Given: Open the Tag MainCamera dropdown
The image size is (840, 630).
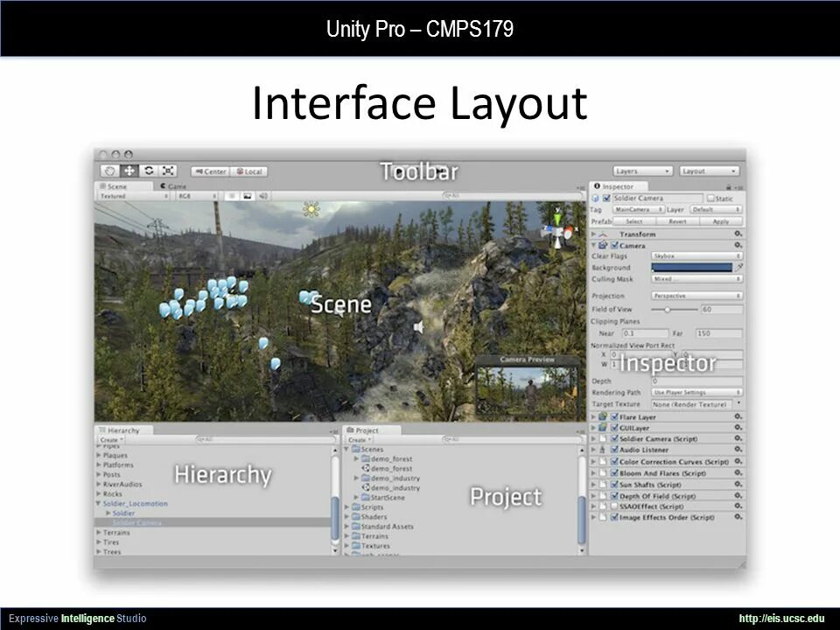Looking at the screenshot, I should pyautogui.click(x=639, y=209).
